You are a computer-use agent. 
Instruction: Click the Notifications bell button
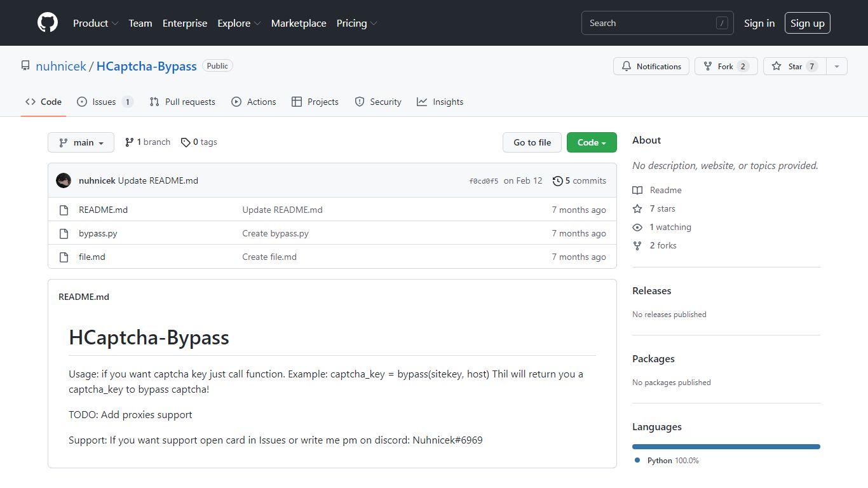pos(651,66)
